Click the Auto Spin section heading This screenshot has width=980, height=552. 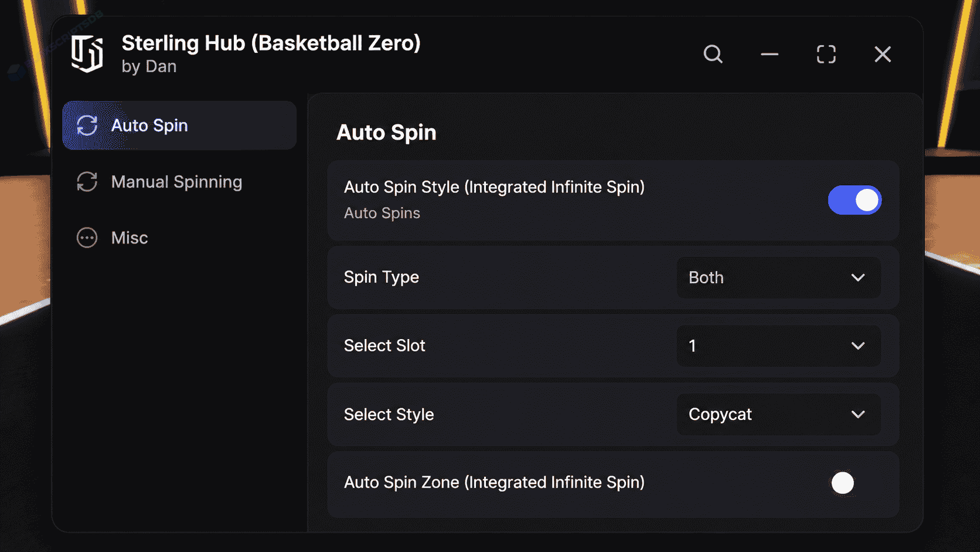[386, 133]
